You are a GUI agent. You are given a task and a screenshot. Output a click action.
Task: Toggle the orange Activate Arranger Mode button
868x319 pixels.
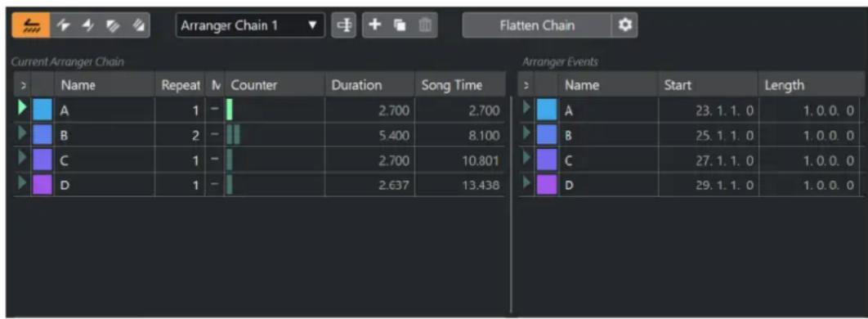point(31,25)
